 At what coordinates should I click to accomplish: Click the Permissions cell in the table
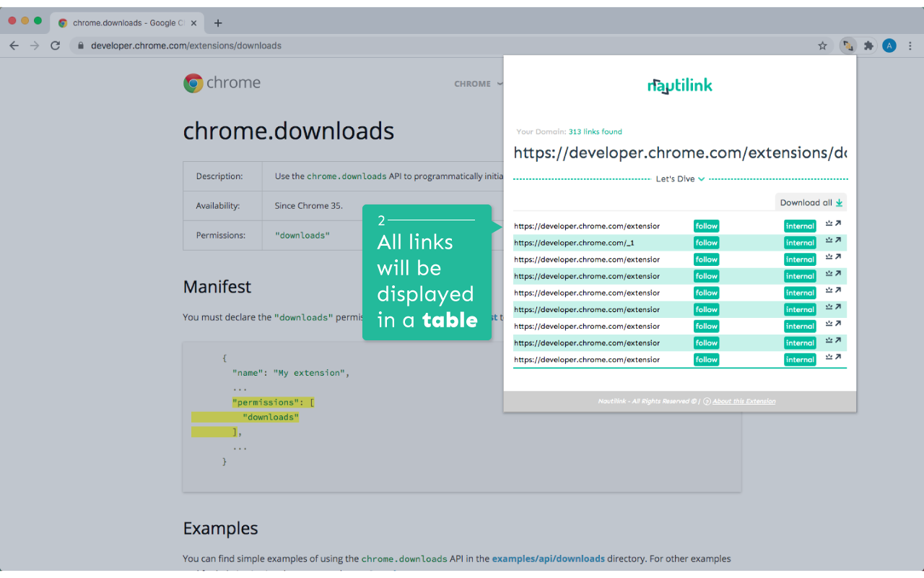[222, 236]
